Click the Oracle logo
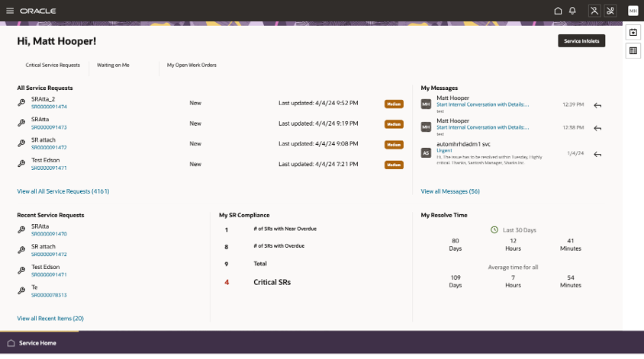The width and height of the screenshot is (644, 359). click(x=38, y=11)
